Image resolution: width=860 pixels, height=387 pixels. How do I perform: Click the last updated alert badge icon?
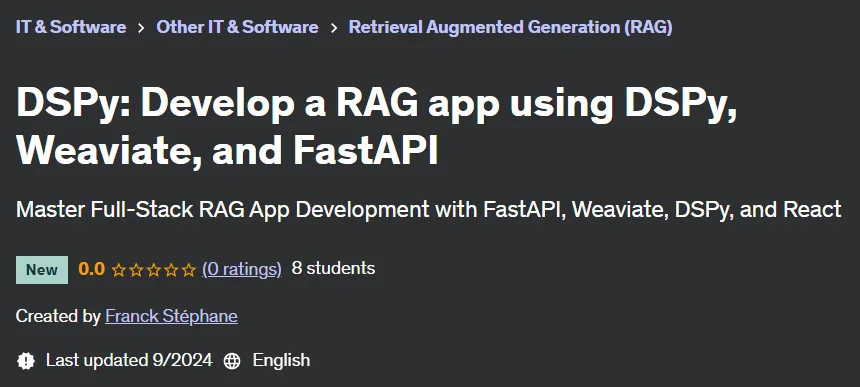(x=26, y=361)
